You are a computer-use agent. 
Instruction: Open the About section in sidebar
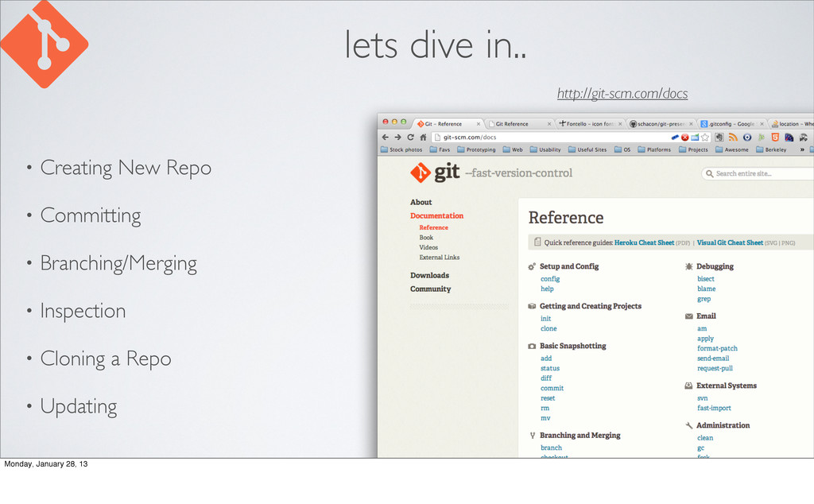click(x=421, y=202)
